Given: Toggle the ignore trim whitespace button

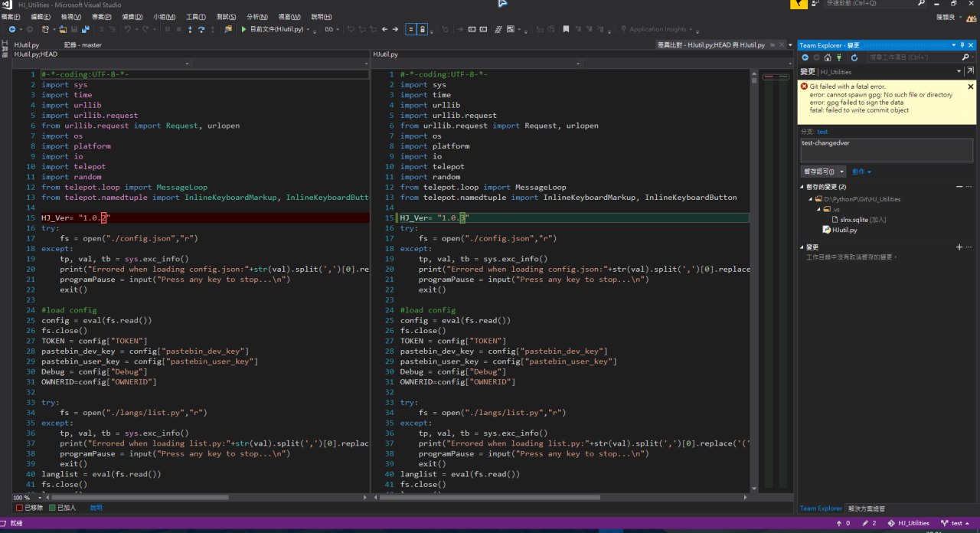Looking at the screenshot, I should [411, 29].
